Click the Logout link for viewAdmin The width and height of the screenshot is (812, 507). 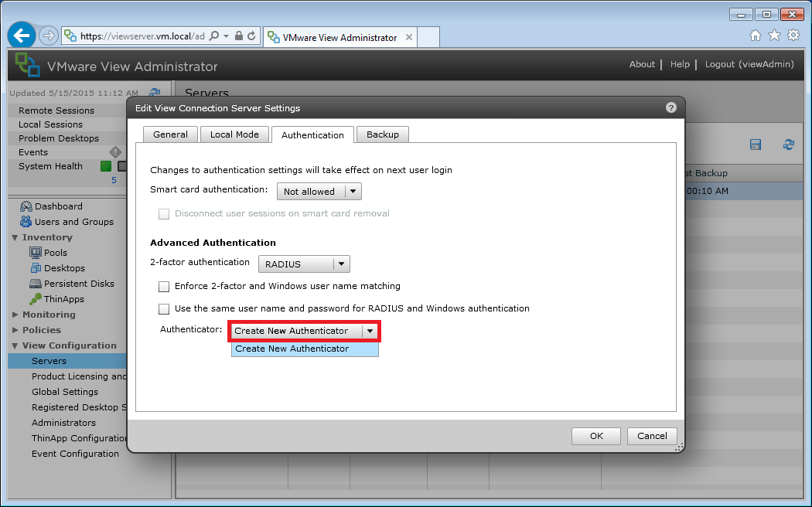721,64
